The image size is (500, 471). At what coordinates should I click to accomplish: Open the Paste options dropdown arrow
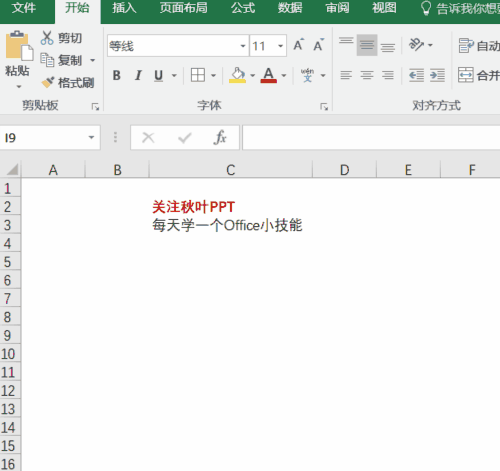[18, 87]
